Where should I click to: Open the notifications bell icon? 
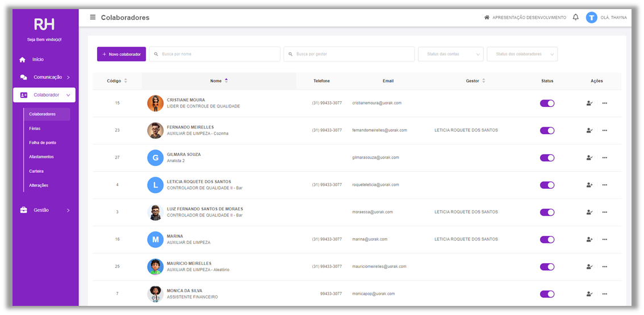pos(575,17)
